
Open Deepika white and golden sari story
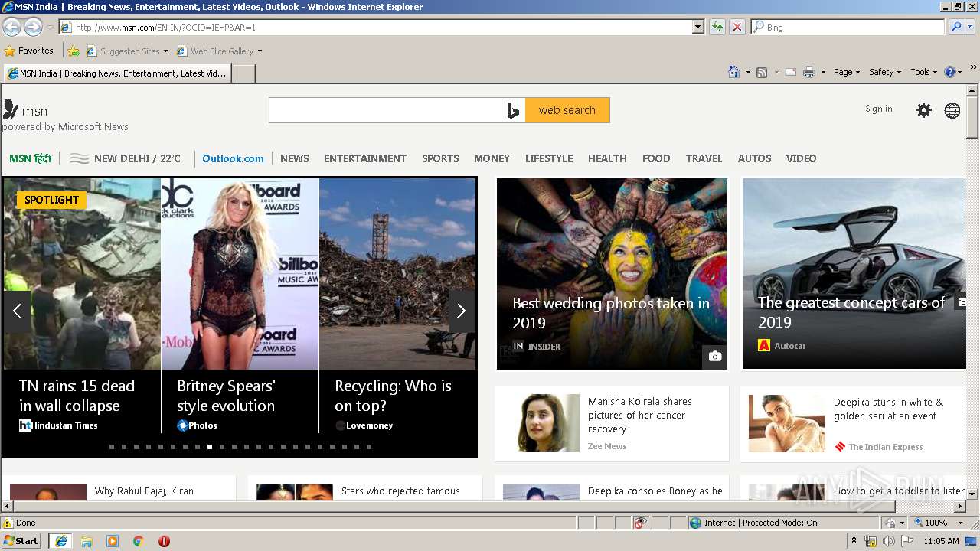tap(854, 423)
